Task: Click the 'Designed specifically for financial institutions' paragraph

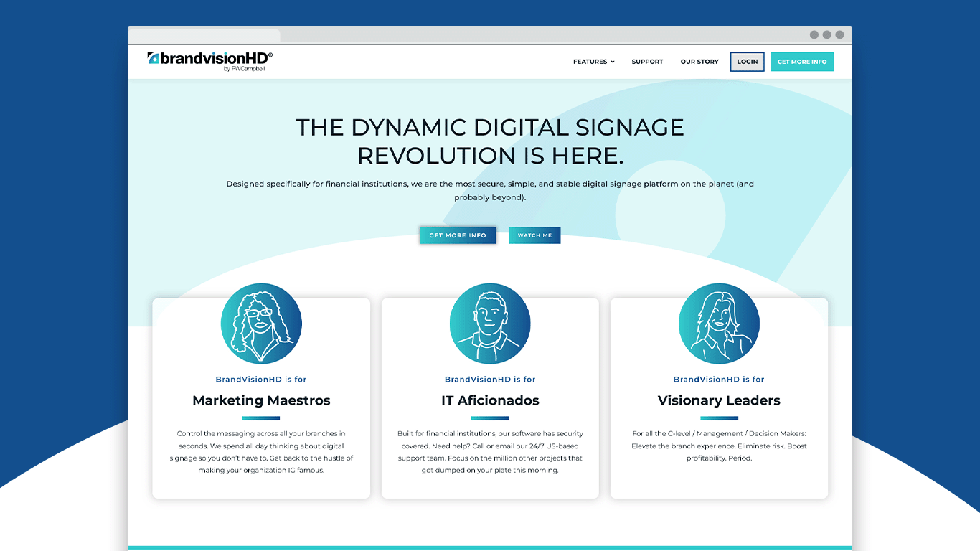Action: (x=490, y=191)
